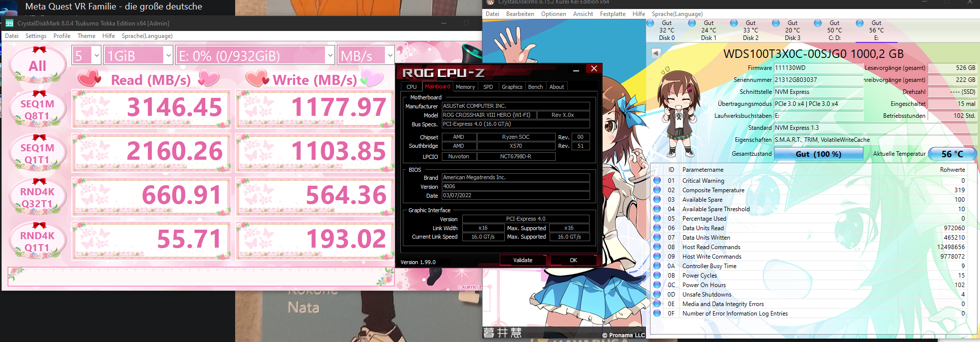Click the Seriennummer field 21312G803037

click(x=818, y=80)
